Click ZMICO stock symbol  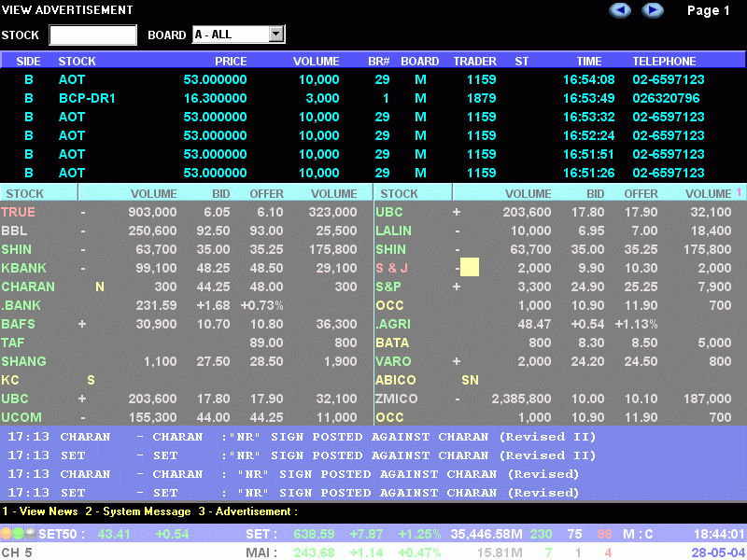(396, 399)
